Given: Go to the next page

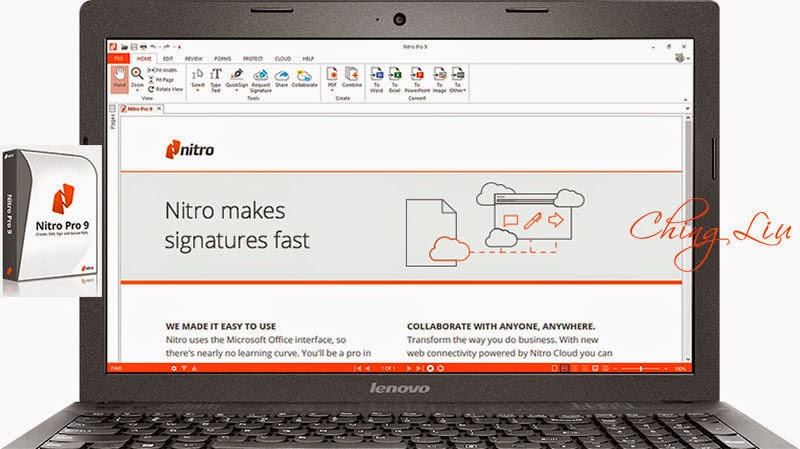Looking at the screenshot, I should [409, 368].
